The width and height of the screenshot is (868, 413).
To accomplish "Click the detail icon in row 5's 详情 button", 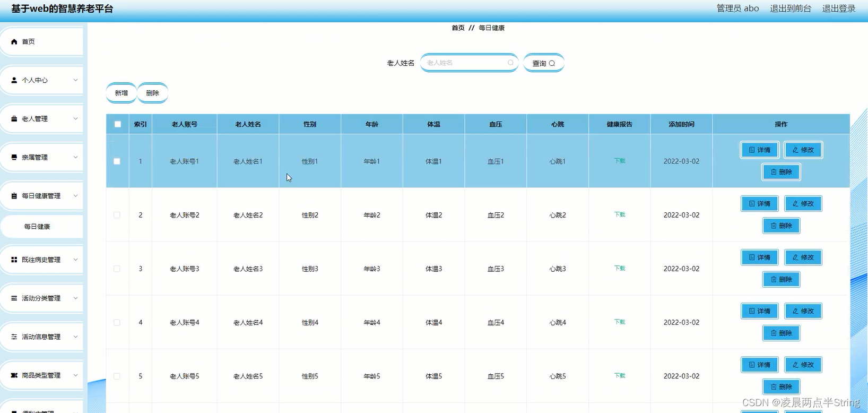I will (752, 365).
